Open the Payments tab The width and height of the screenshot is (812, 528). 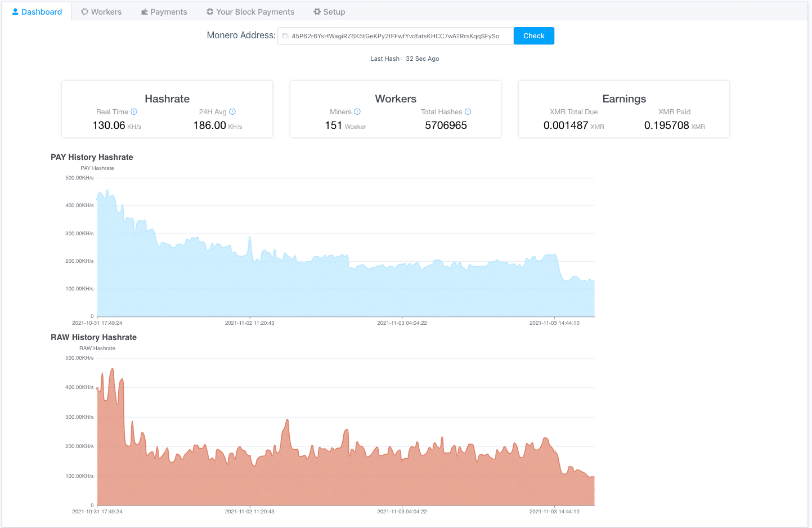pyautogui.click(x=164, y=12)
